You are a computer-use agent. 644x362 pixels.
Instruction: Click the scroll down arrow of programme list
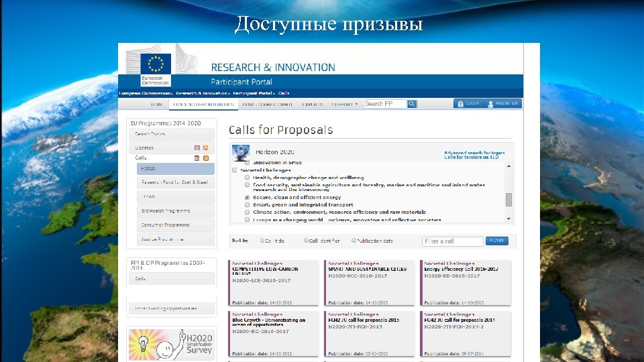click(509, 219)
